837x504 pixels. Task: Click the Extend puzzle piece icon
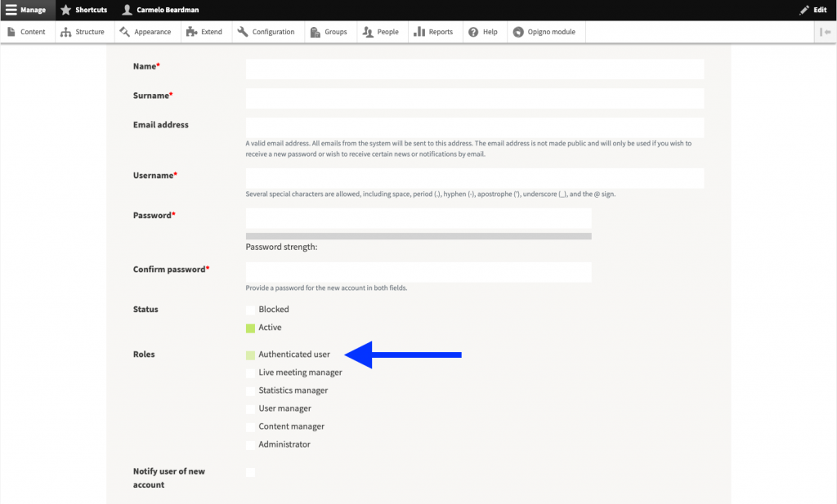tap(191, 32)
